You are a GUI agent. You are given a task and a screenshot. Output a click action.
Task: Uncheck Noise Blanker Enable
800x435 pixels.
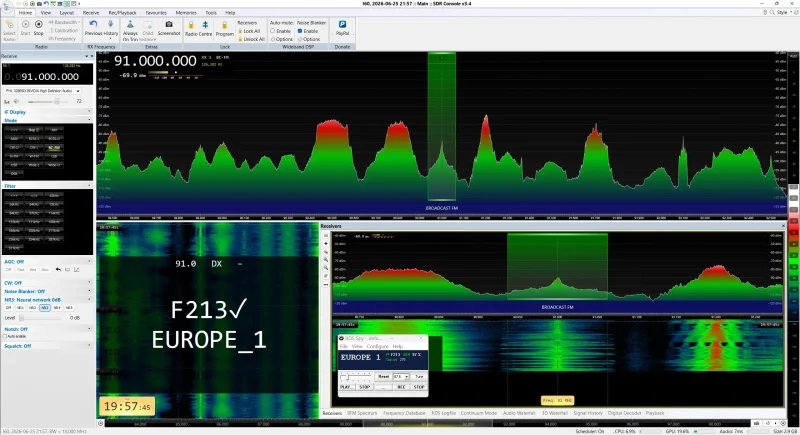coord(300,31)
